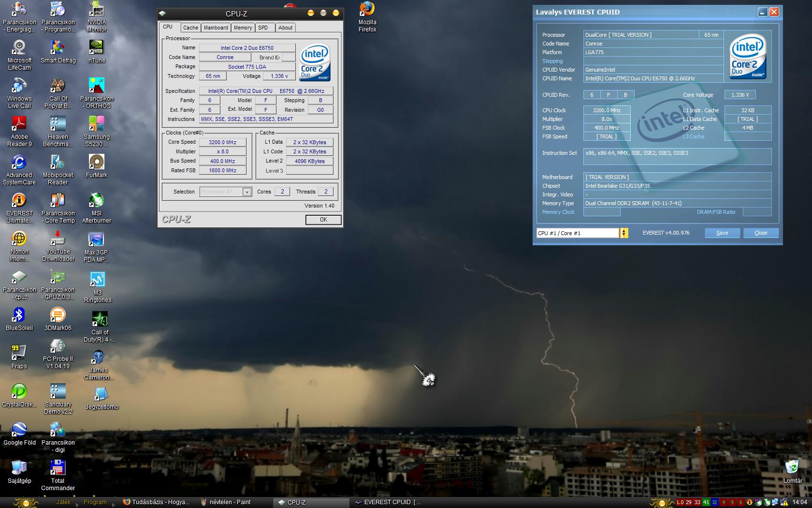
Task: Click the EVEREST CPUID taskbar button
Action: (x=388, y=502)
